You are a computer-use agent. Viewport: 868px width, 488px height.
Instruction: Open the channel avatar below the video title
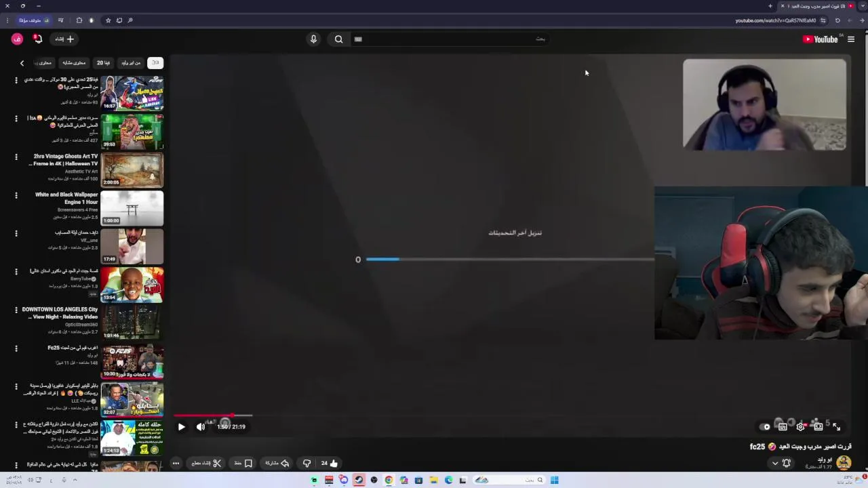[844, 463]
